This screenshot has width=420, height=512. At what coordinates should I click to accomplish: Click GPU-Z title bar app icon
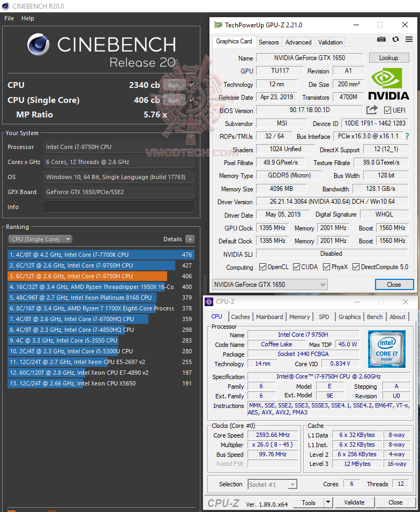click(x=217, y=25)
